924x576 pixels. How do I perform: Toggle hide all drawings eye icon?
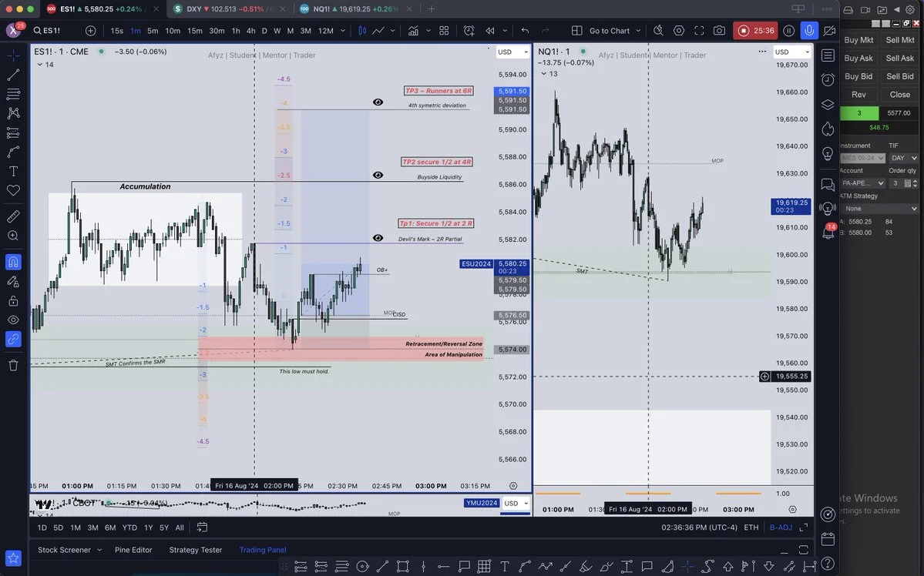[x=13, y=320]
